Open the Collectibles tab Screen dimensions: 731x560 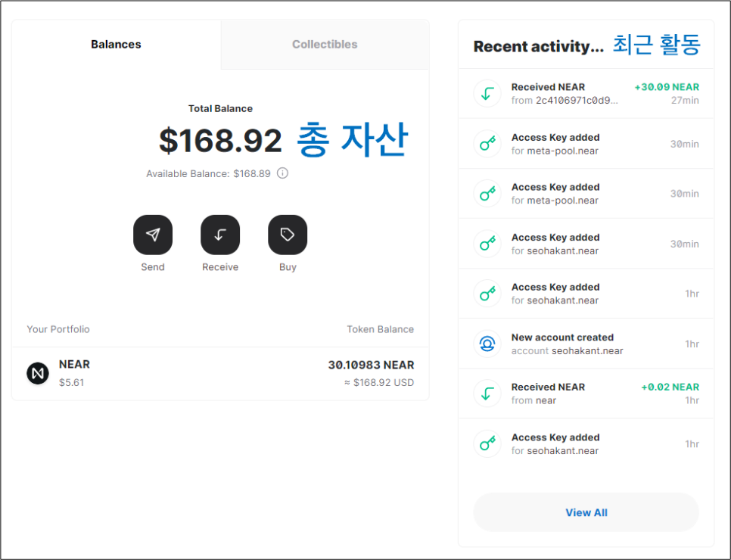coord(325,45)
